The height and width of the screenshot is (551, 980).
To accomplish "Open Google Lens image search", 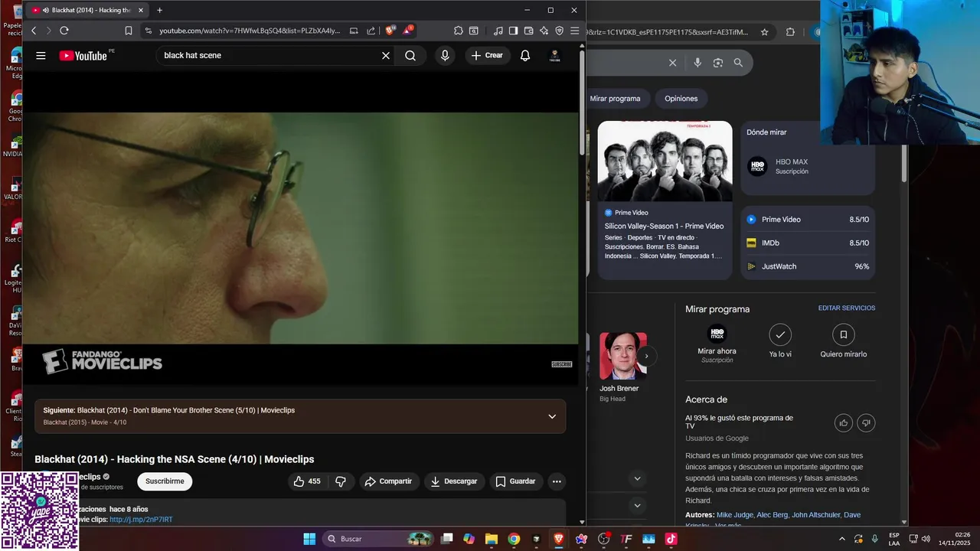I will [718, 63].
